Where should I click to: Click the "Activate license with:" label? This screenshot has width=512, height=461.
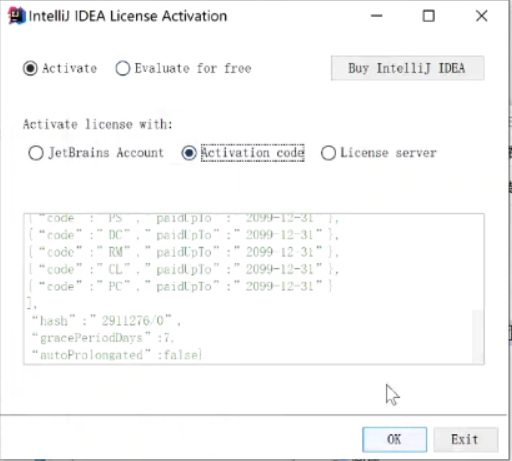coord(98,124)
